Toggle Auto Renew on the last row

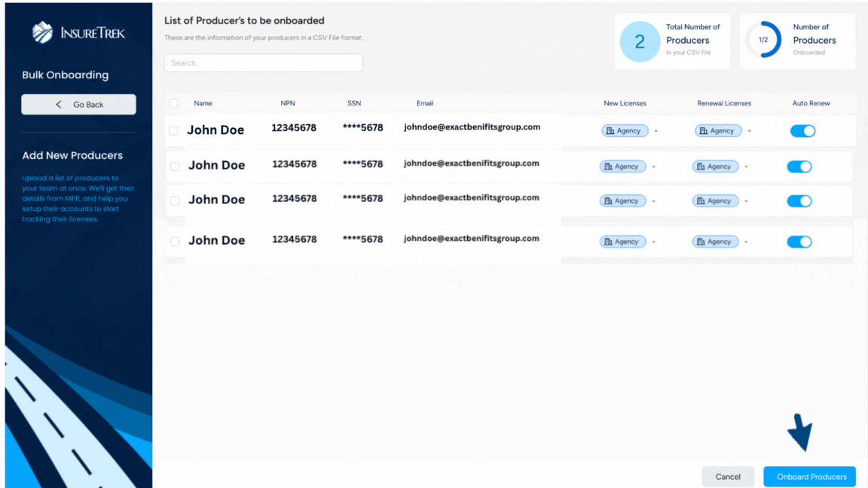pos(799,241)
